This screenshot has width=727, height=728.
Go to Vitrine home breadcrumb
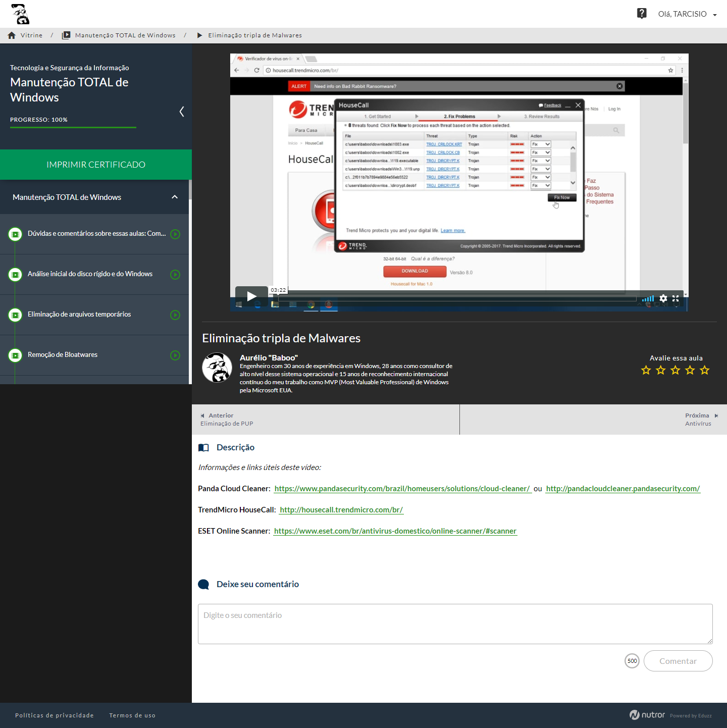25,35
